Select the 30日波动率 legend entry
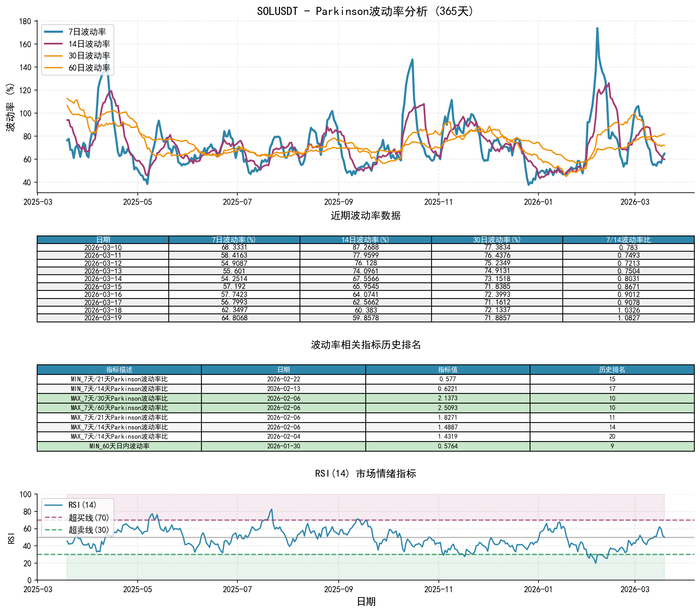The height and width of the screenshot is (612, 700). click(x=89, y=56)
